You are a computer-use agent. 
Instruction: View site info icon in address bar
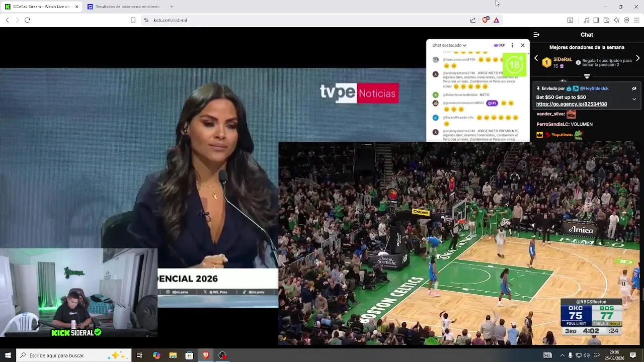point(146,20)
